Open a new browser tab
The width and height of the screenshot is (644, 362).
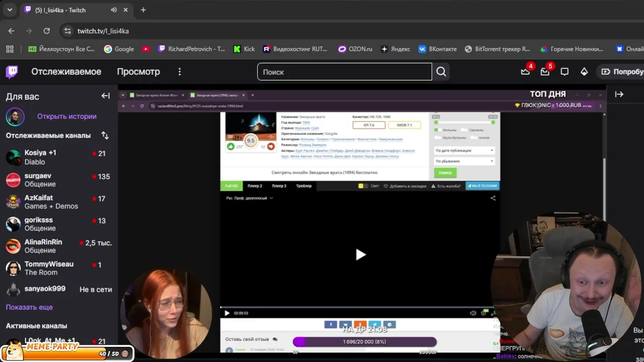pyautogui.click(x=143, y=10)
